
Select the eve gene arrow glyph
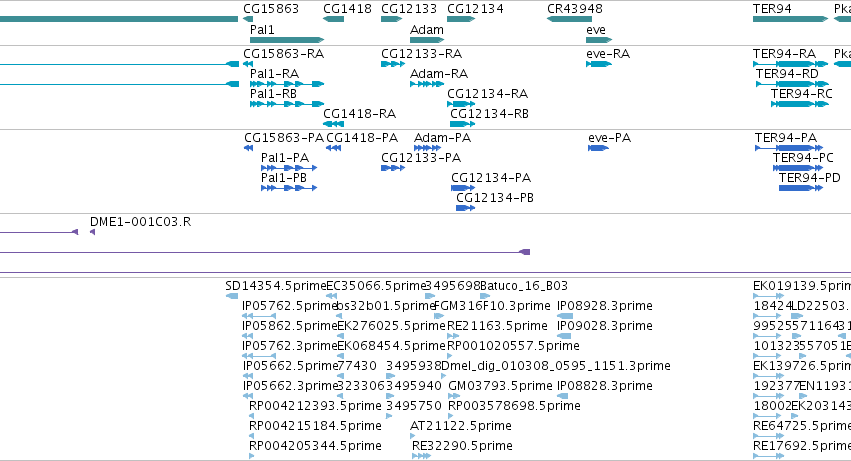599,40
